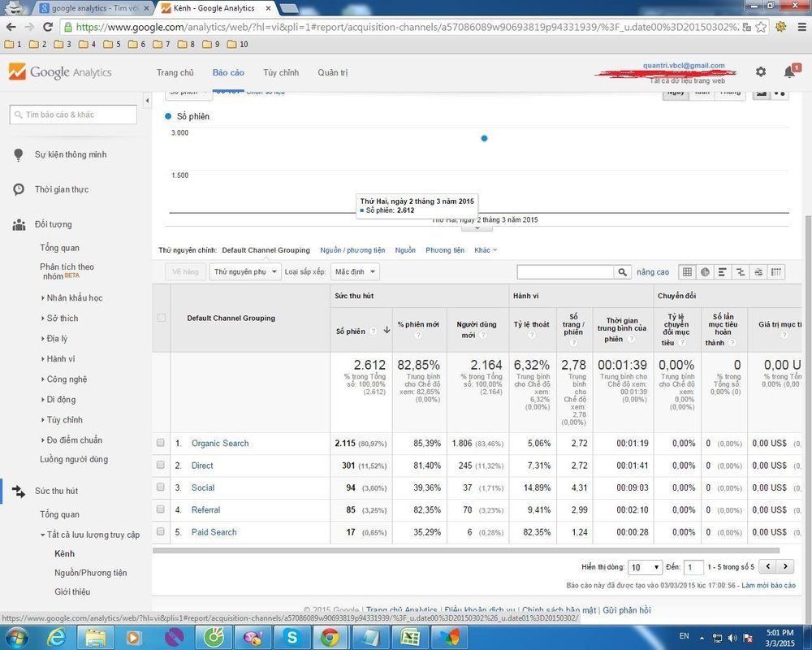Check the Referral row checkbox

tap(161, 509)
